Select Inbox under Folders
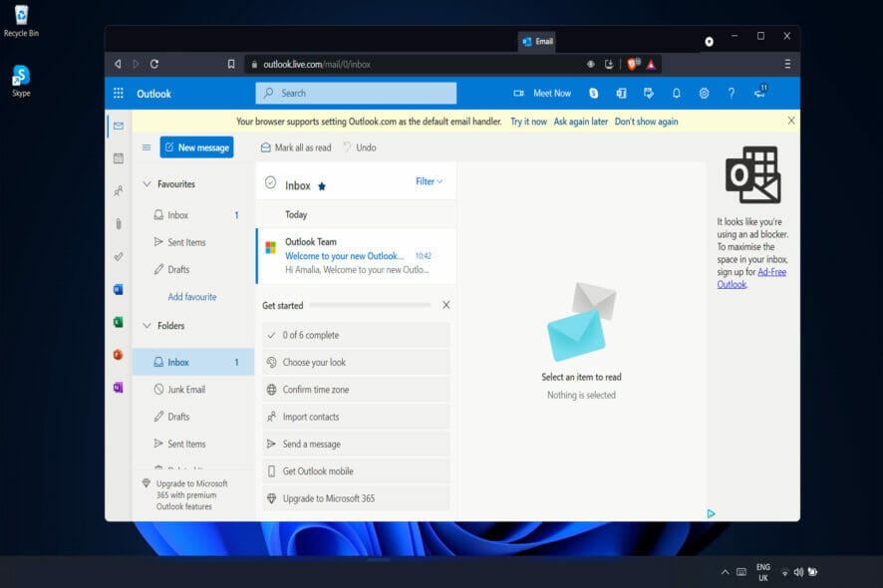 193,362
